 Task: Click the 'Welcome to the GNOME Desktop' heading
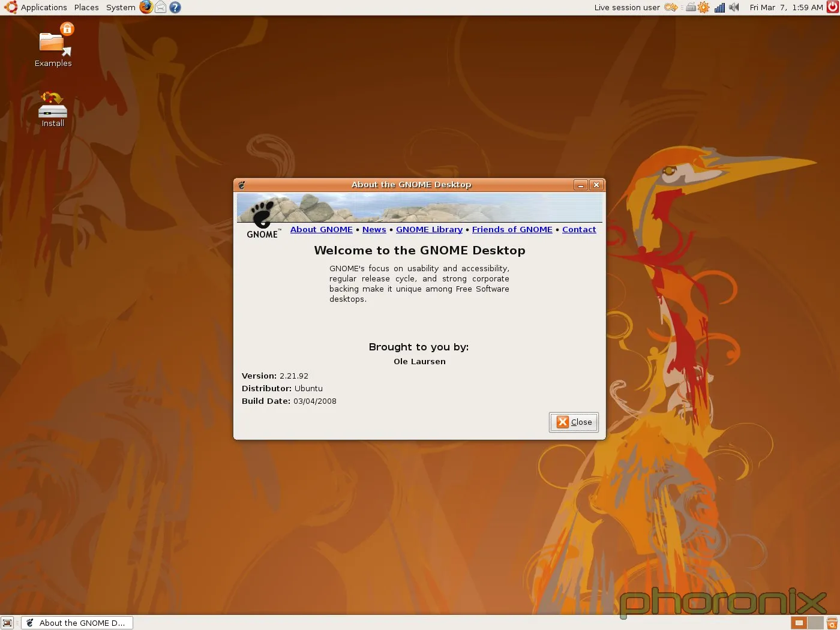pyautogui.click(x=419, y=250)
